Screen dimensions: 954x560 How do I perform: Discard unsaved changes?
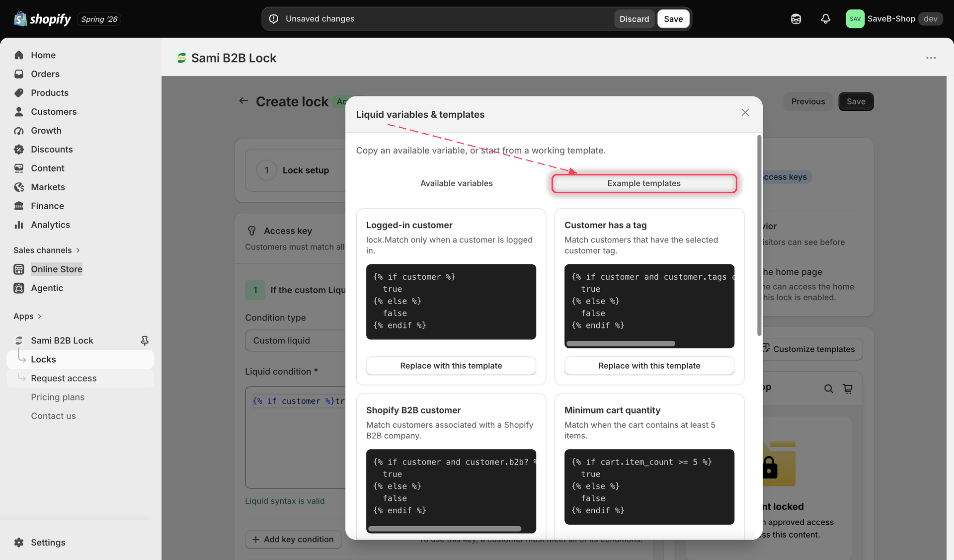[634, 19]
